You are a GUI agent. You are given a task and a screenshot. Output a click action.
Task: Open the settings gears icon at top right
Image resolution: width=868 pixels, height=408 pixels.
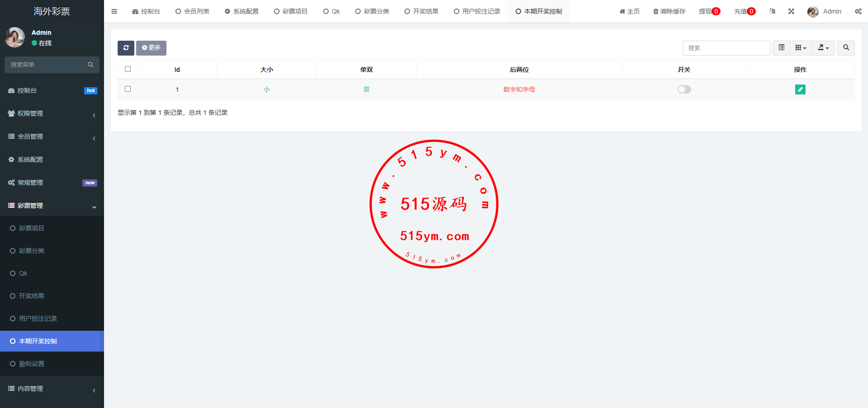(x=858, y=11)
